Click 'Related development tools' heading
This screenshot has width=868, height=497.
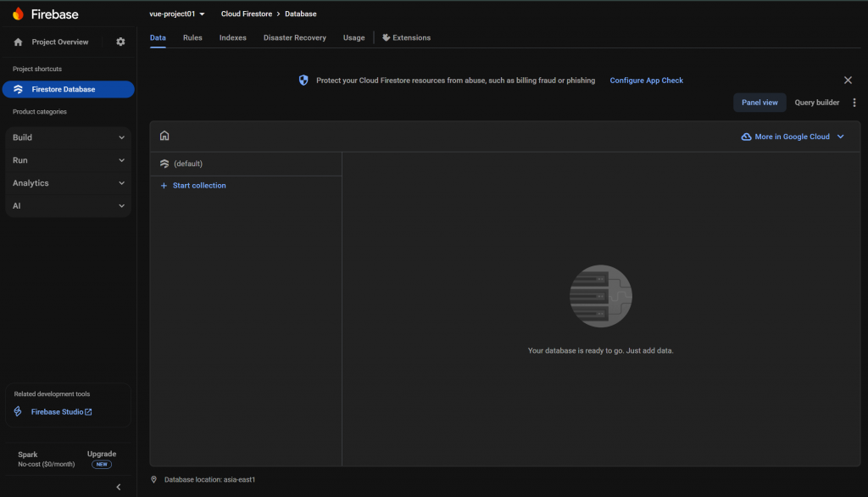tap(52, 394)
